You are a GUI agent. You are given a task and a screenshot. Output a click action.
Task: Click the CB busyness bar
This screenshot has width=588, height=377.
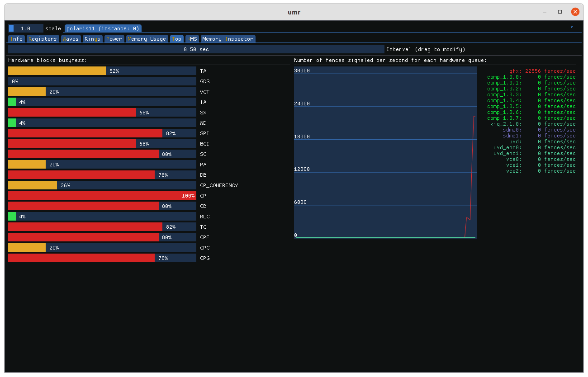click(x=102, y=206)
